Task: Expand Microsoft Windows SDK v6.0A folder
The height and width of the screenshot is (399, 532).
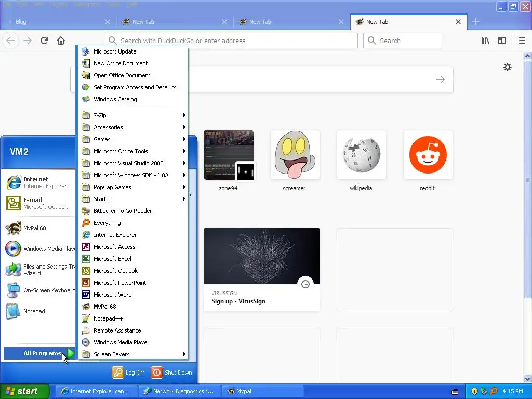Action: pos(133,175)
